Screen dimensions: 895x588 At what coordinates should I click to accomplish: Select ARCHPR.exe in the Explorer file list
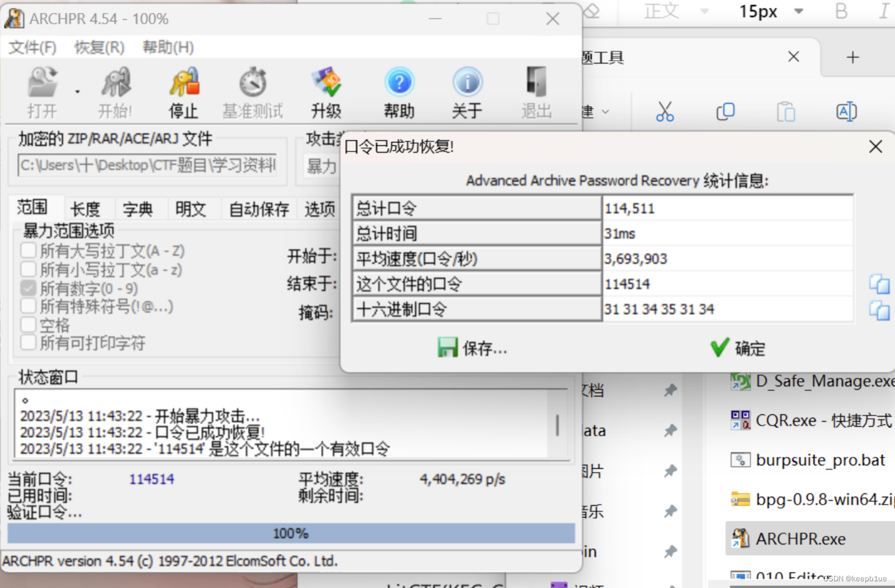pyautogui.click(x=810, y=539)
